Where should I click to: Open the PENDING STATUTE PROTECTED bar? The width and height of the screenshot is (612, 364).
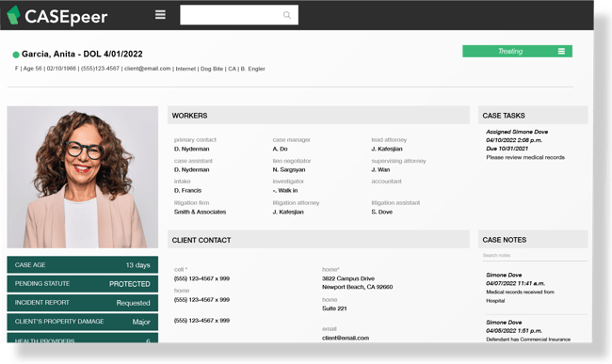pos(82,284)
